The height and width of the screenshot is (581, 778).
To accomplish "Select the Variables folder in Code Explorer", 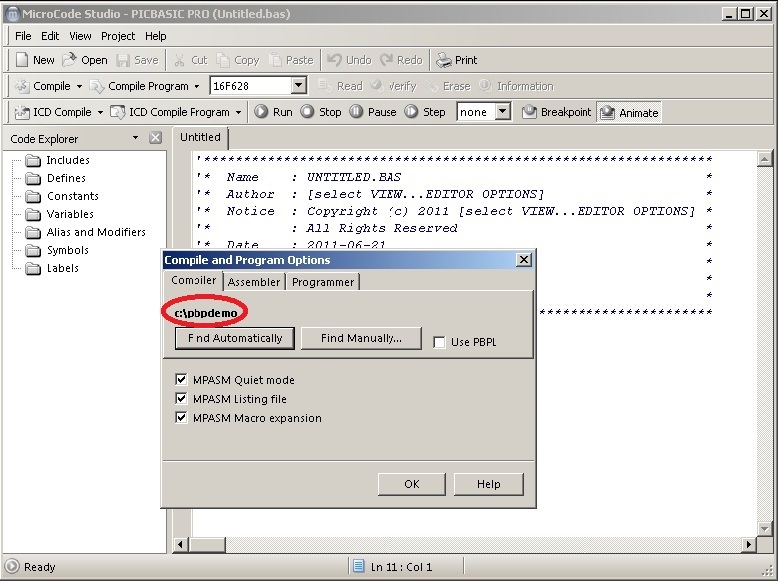I will (70, 214).
